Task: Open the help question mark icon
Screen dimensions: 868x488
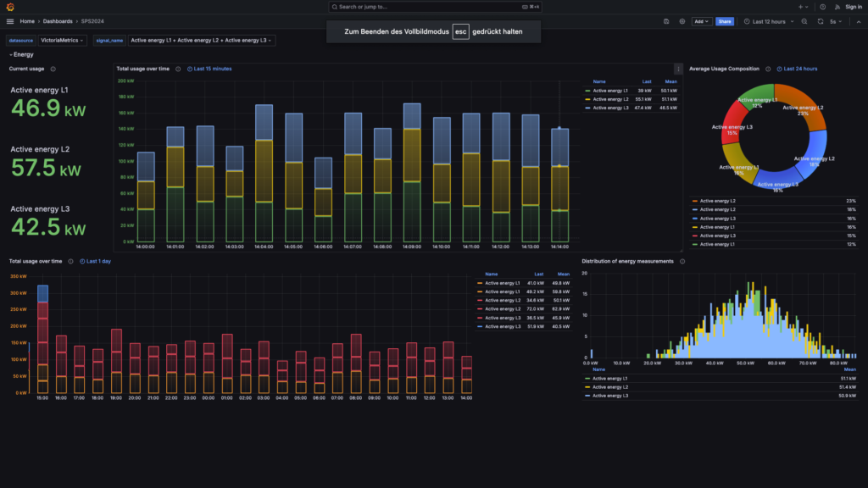Action: click(822, 7)
